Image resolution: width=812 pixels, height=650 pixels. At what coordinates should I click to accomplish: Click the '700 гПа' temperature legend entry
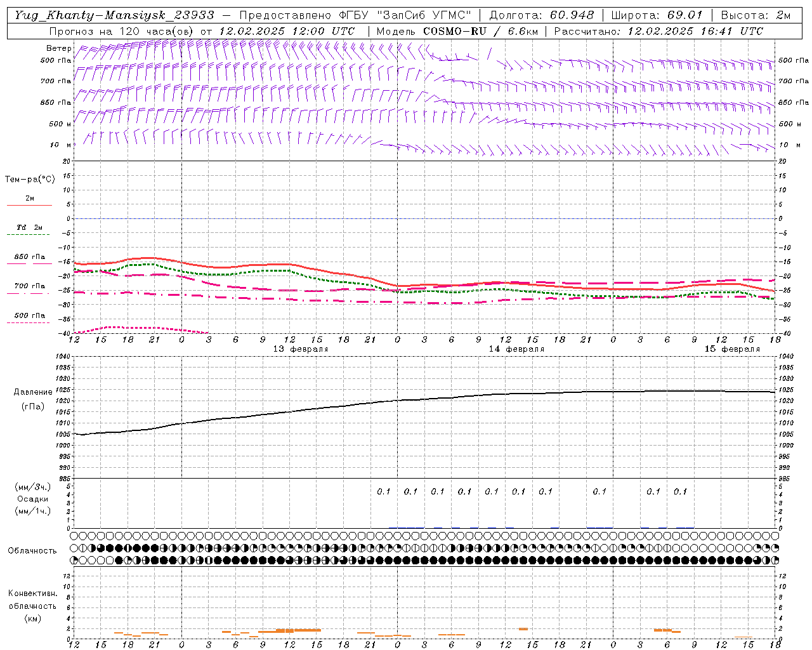pos(29,286)
